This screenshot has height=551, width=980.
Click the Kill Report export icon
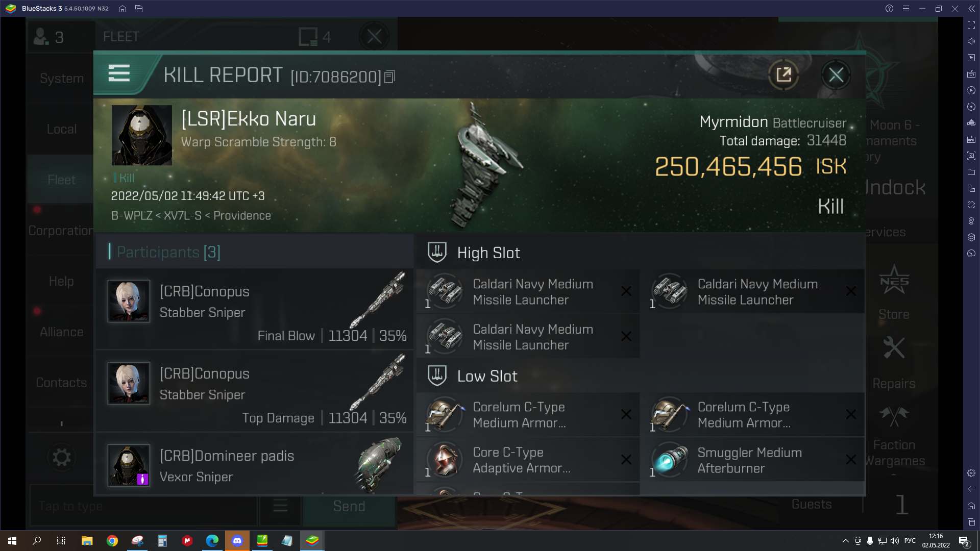coord(783,74)
